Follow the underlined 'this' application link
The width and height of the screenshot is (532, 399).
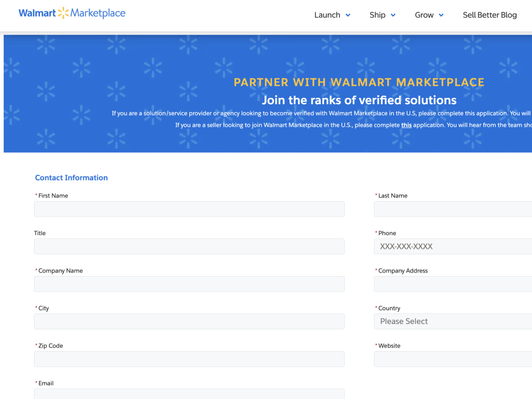(406, 125)
